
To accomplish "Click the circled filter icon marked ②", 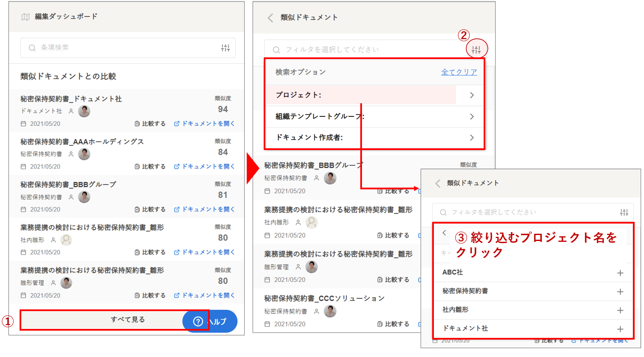I will pos(476,50).
